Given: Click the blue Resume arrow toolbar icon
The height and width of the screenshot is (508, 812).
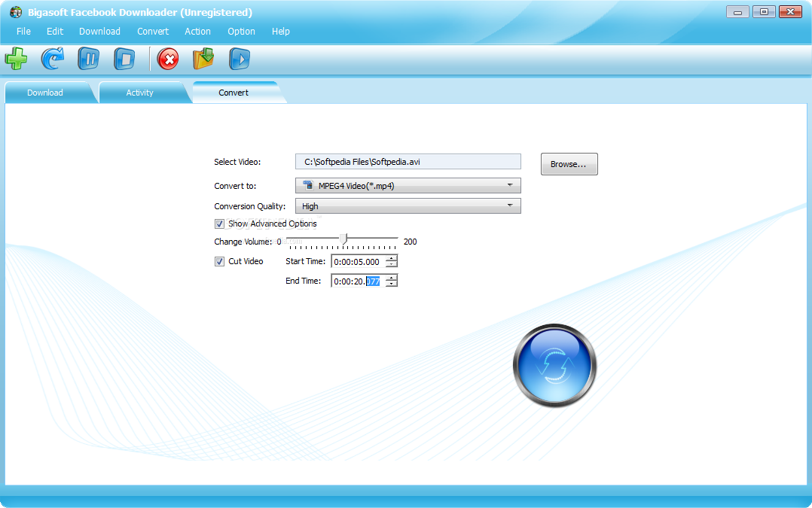Looking at the screenshot, I should coord(52,59).
